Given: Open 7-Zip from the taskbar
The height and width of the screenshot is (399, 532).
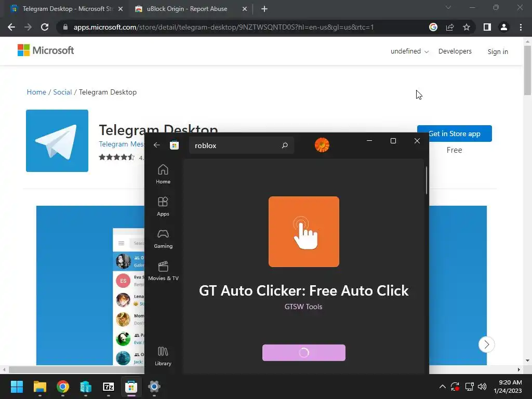Looking at the screenshot, I should (108, 387).
